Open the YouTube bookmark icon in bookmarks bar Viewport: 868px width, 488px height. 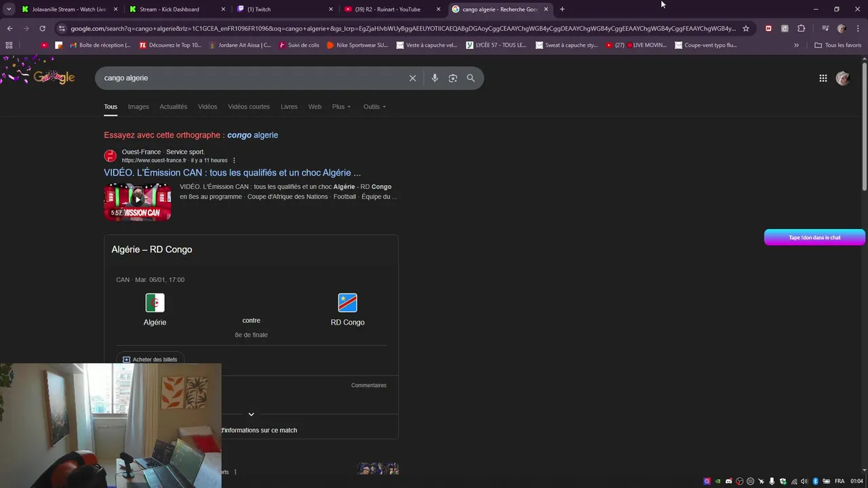(44, 45)
